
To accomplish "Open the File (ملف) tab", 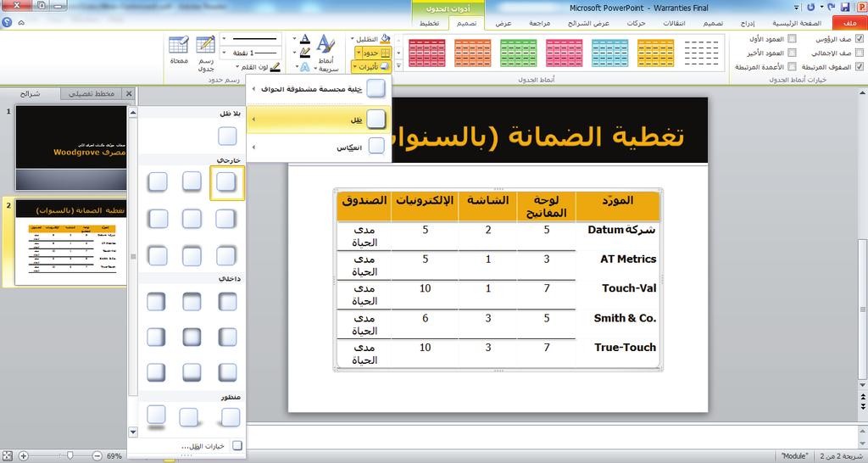I will pos(849,23).
